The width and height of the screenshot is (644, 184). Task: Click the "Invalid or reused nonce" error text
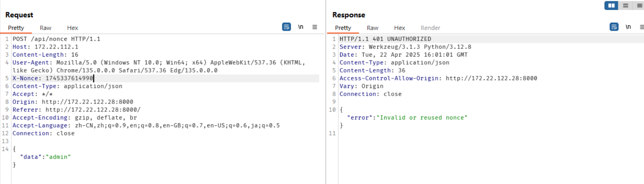(422, 117)
